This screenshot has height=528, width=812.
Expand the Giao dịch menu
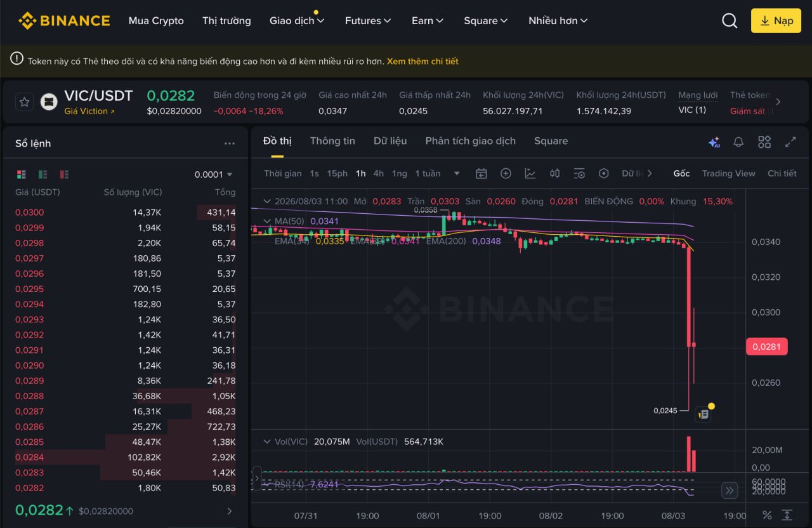point(297,21)
